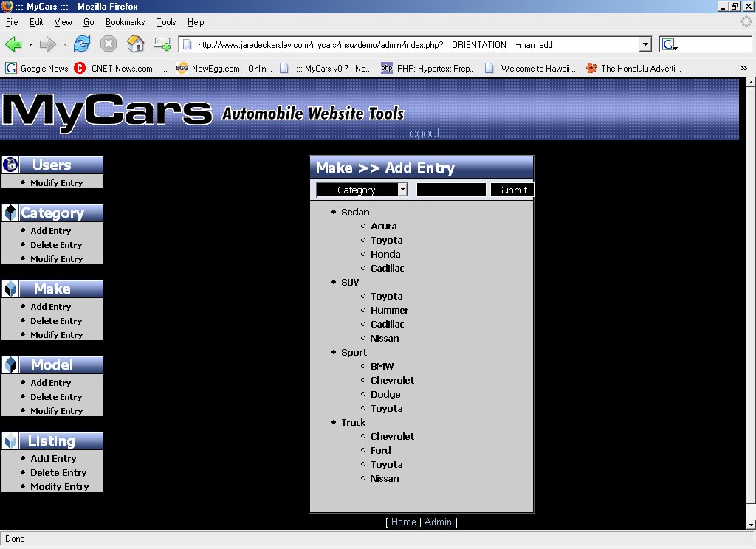The width and height of the screenshot is (756, 549).
Task: Click Modify Entry under Listing
Action: point(59,486)
